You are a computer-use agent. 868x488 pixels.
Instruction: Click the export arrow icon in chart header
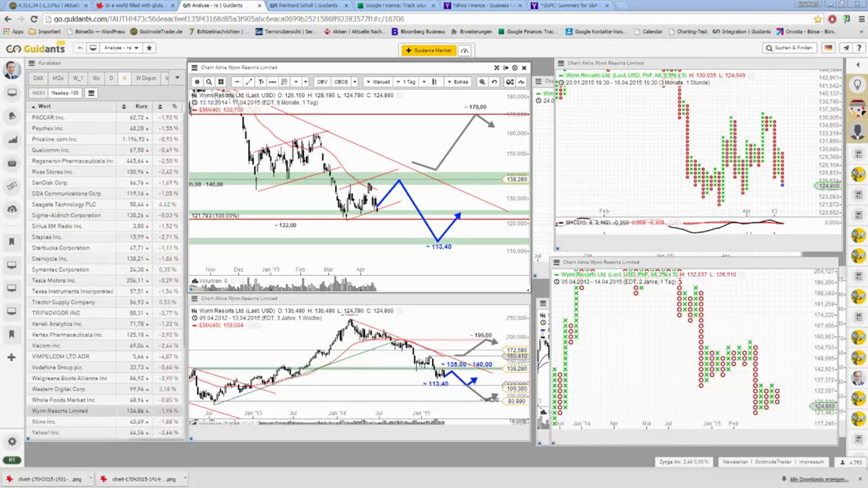coord(506,68)
